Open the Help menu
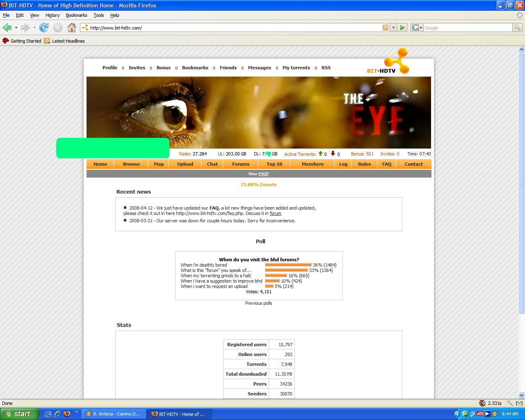Image resolution: width=525 pixels, height=420 pixels. [x=115, y=15]
